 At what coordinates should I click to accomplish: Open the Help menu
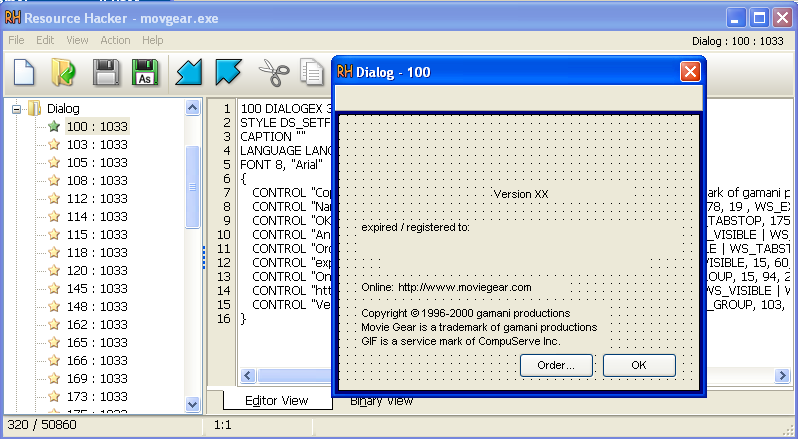click(x=153, y=40)
